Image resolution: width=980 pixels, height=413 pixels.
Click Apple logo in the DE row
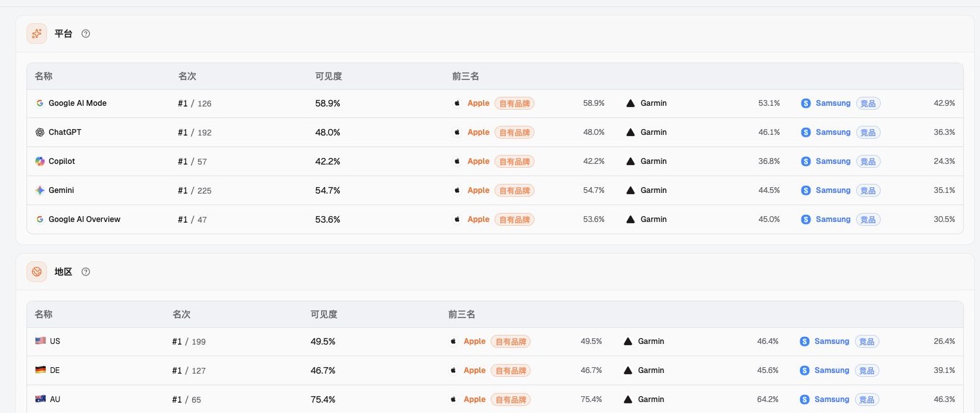pos(454,370)
